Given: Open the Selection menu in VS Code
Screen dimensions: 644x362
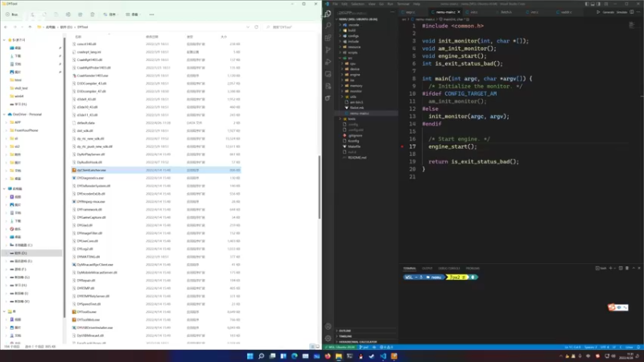Looking at the screenshot, I should pyautogui.click(x=357, y=4).
